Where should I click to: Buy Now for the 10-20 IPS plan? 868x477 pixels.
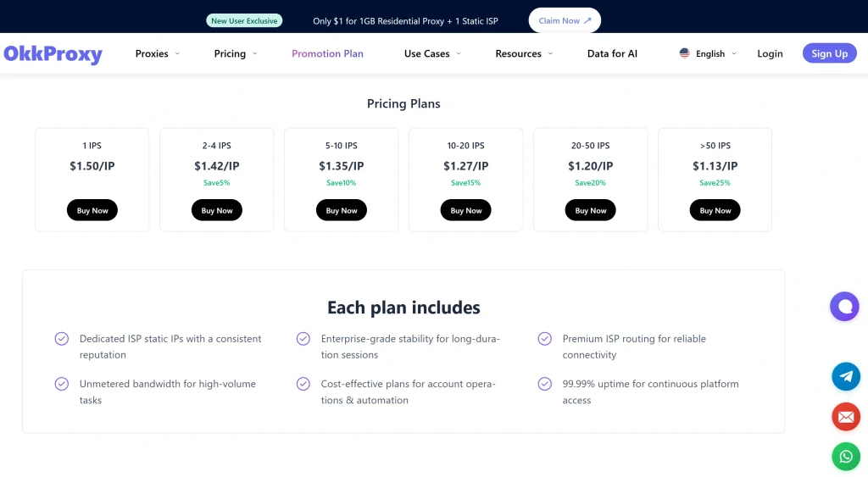(466, 210)
